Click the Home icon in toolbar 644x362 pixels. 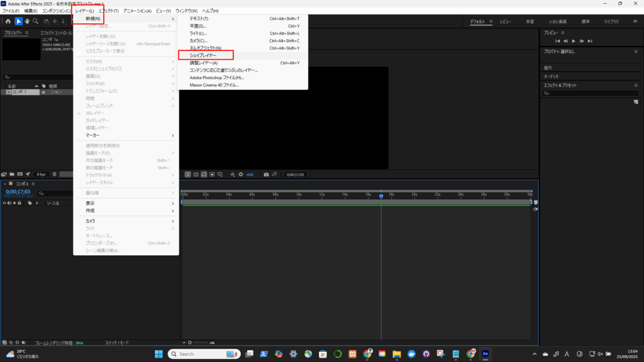point(8,21)
